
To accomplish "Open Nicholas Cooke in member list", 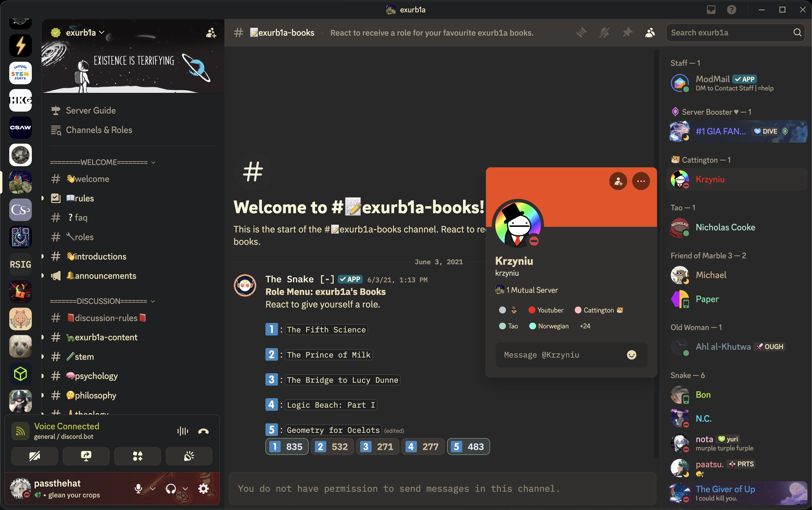I will [x=736, y=227].
